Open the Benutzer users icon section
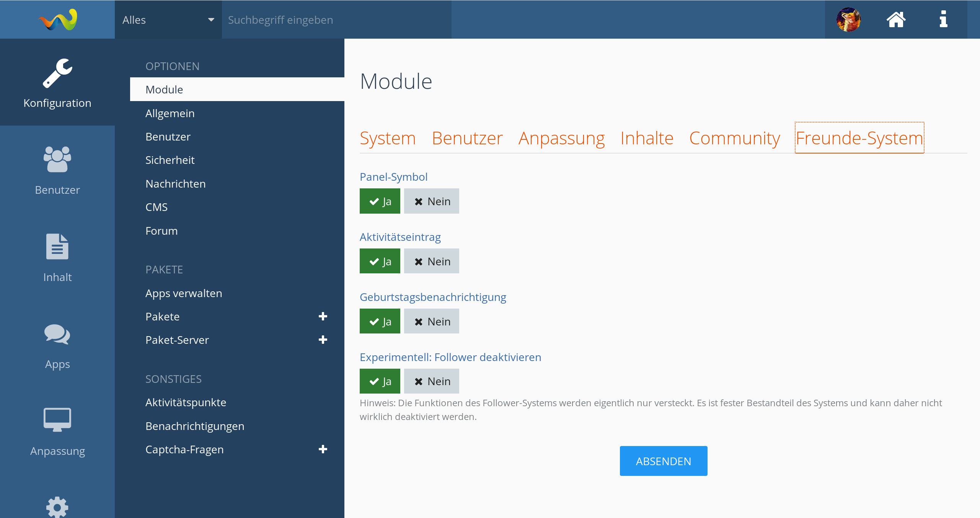 pyautogui.click(x=57, y=160)
